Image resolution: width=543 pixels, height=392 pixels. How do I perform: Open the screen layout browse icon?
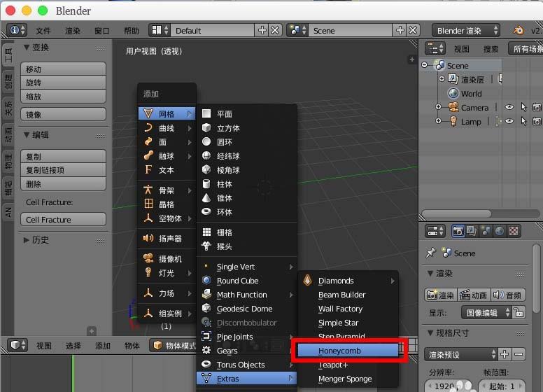tap(160, 31)
